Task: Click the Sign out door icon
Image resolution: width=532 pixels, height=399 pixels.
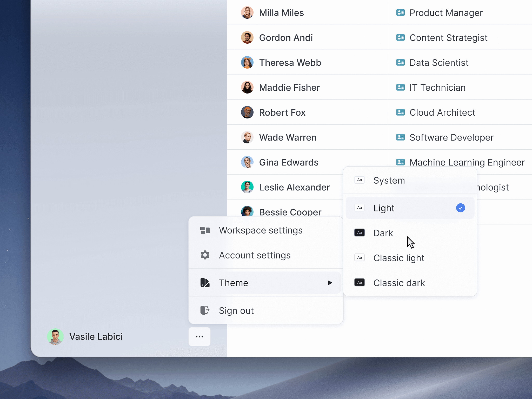Action: click(x=205, y=310)
